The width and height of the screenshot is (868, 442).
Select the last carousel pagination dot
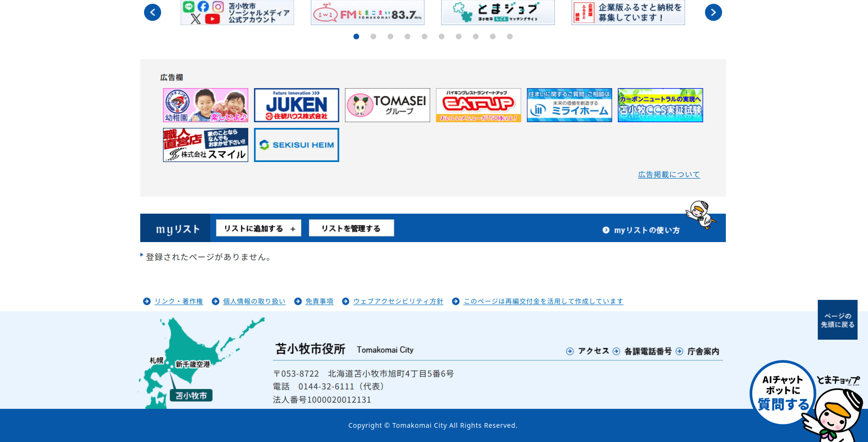tap(510, 36)
